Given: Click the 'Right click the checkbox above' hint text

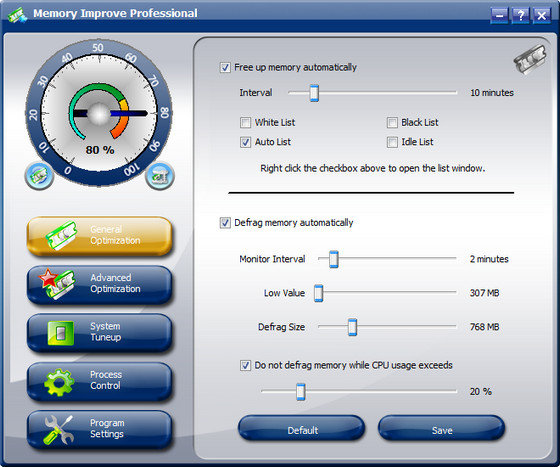Looking at the screenshot, I should tap(372, 168).
